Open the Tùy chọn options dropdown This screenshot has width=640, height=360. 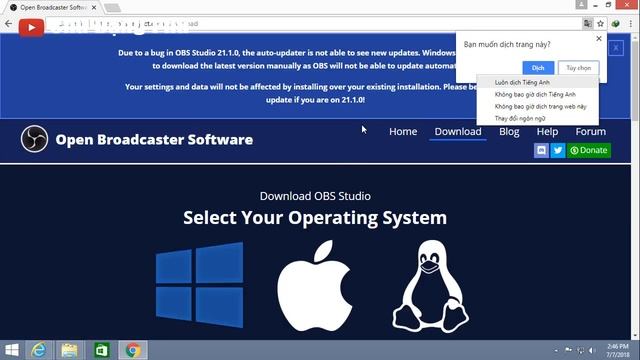[578, 68]
